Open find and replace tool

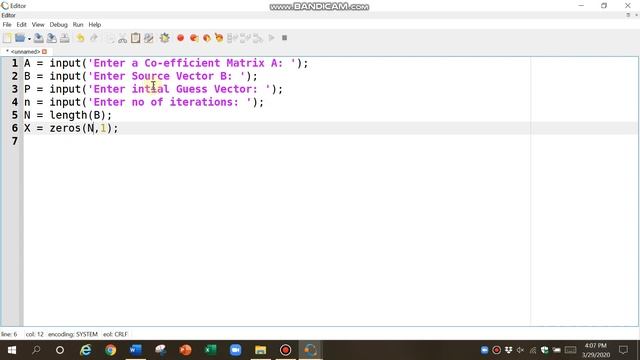[149, 38]
